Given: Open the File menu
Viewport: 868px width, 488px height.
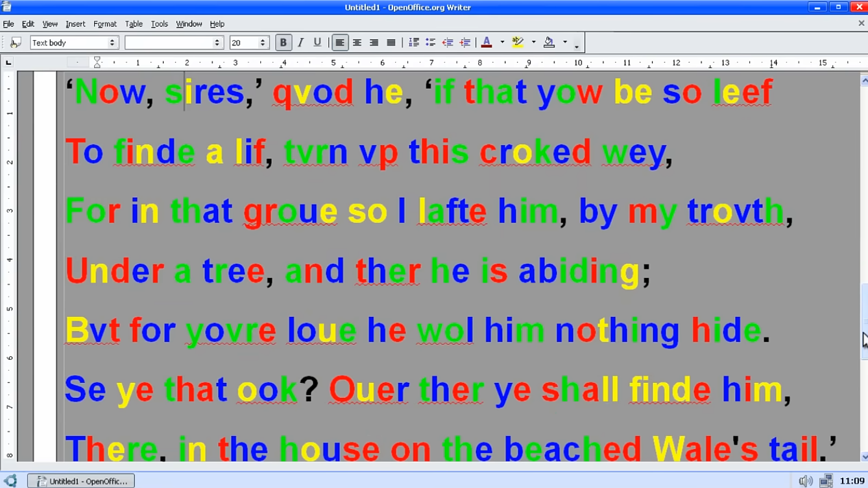Looking at the screenshot, I should pyautogui.click(x=8, y=24).
